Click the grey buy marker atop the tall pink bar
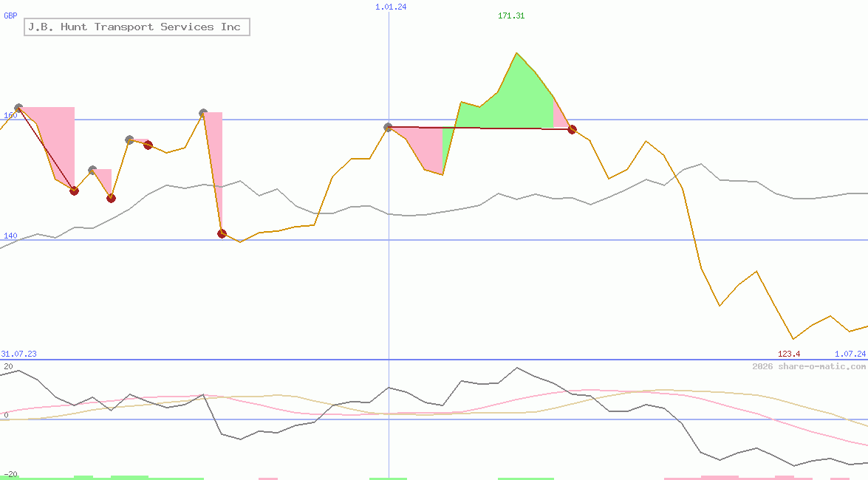The image size is (868, 480). pyautogui.click(x=203, y=113)
